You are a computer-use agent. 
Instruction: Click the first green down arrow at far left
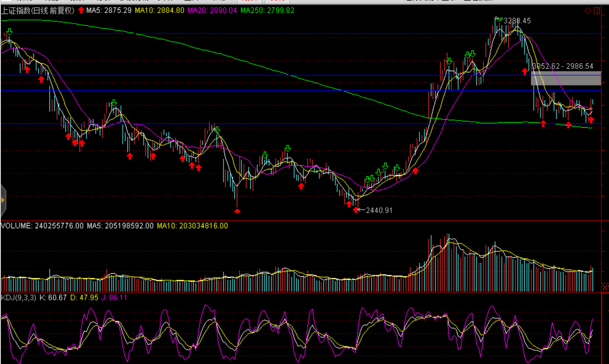(x=9, y=31)
